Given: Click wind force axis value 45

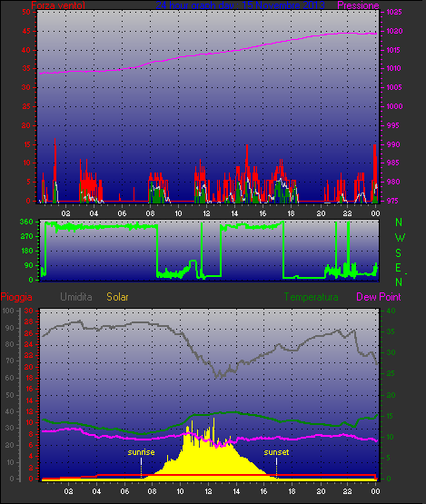Looking at the screenshot, I should (26, 31).
